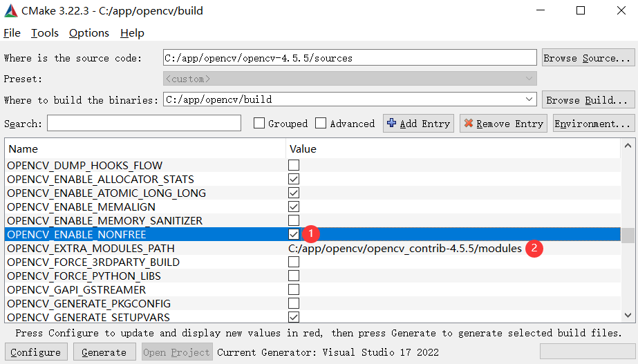This screenshot has height=364, width=638.
Task: Maximize the CMake window
Action: point(581,10)
